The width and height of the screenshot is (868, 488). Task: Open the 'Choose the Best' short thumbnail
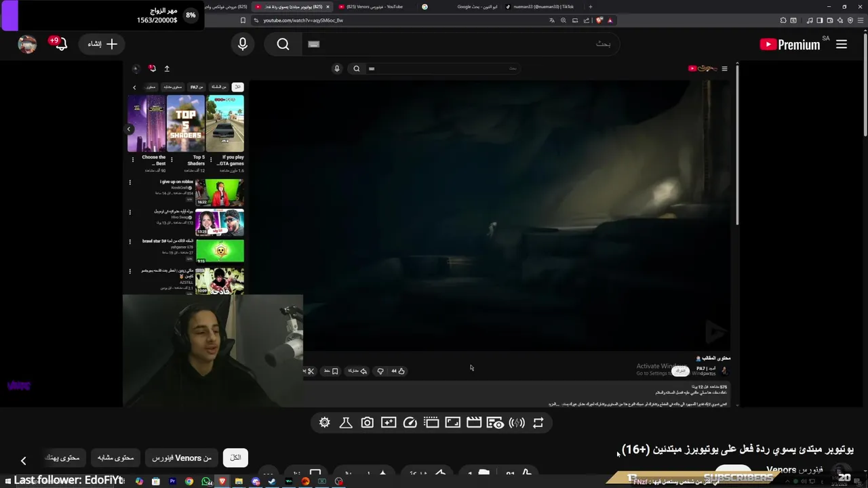[x=146, y=123]
